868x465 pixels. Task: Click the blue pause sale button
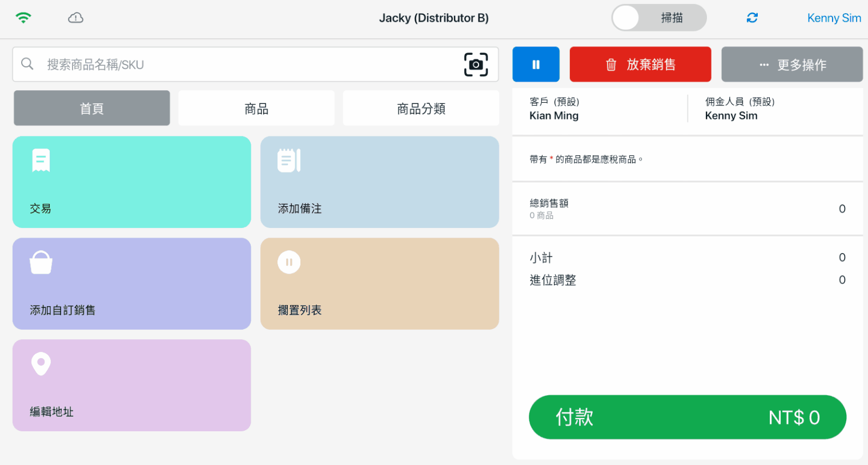[x=536, y=65]
